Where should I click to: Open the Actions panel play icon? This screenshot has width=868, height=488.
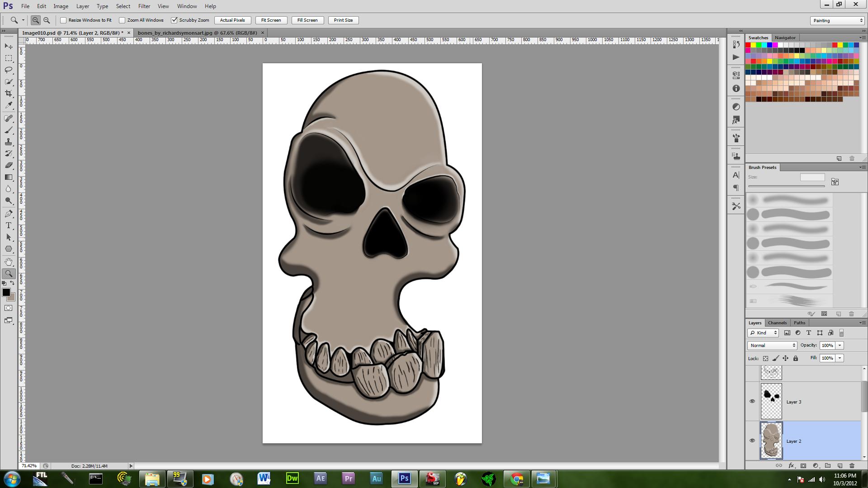coord(736,57)
